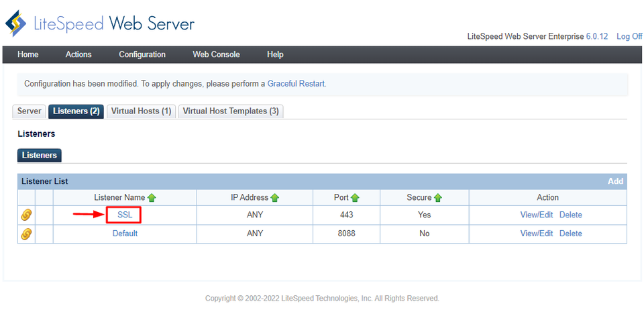
Task: Open Virtual Host Templates (3) tab
Action: click(231, 111)
